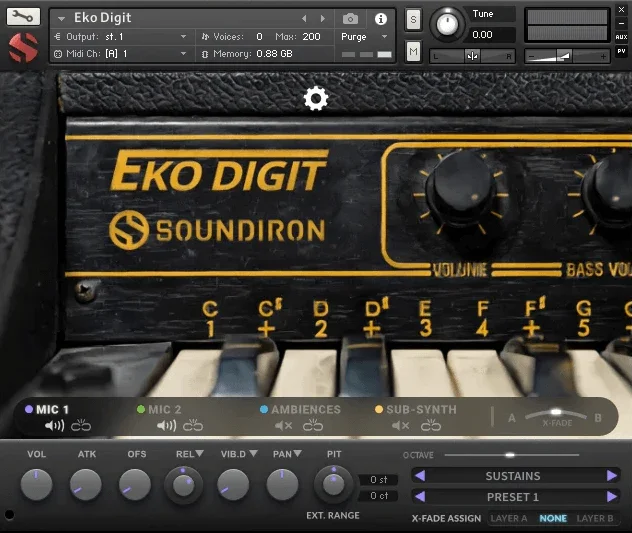Select next articulation right of SUSTAINS

click(x=611, y=476)
